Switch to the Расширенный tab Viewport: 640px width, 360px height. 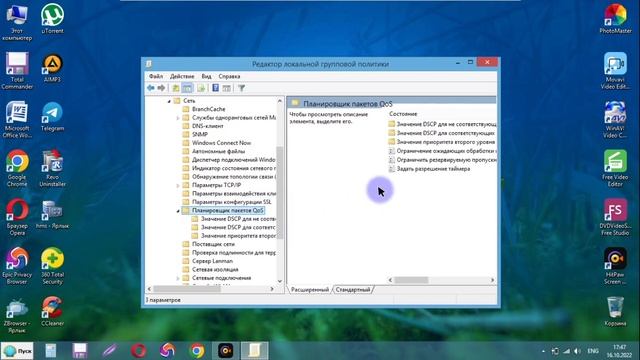coord(310,289)
